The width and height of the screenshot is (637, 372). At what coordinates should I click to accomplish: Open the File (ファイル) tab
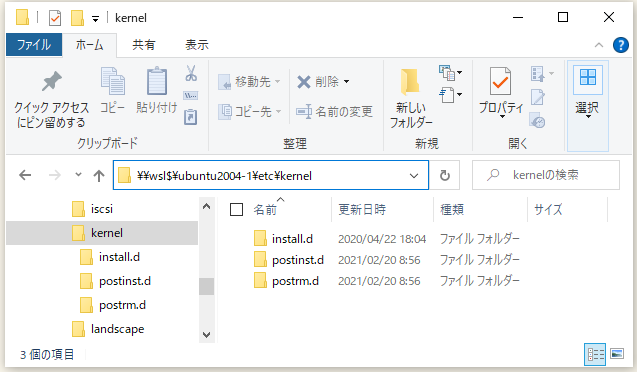34,45
